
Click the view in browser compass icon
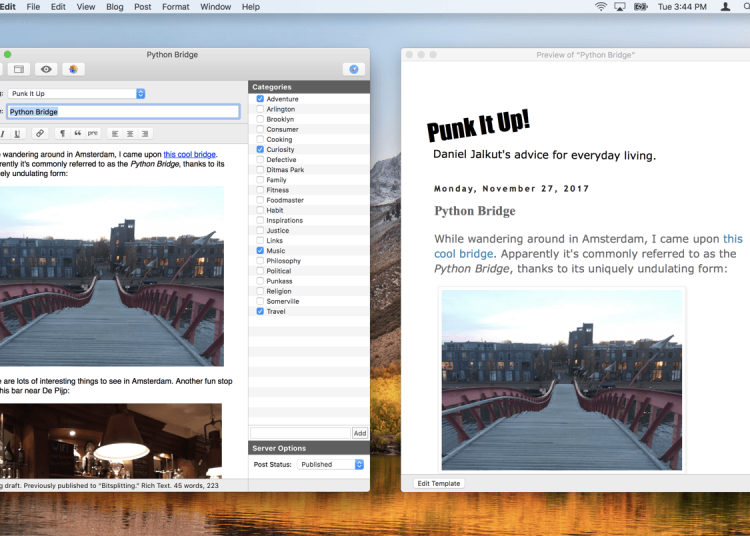pyautogui.click(x=353, y=69)
